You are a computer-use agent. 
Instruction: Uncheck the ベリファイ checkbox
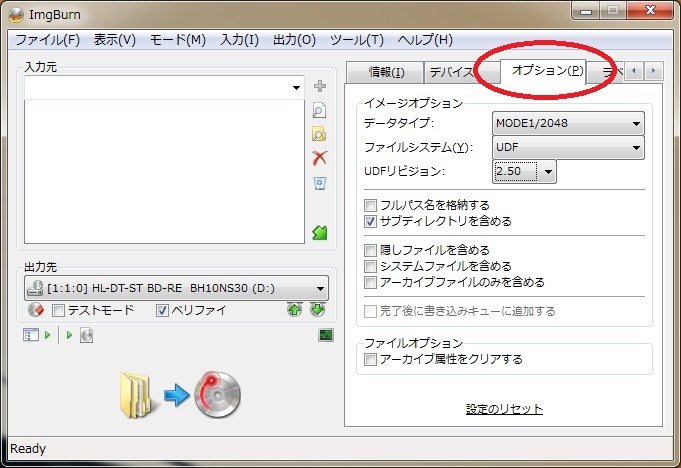click(x=162, y=310)
